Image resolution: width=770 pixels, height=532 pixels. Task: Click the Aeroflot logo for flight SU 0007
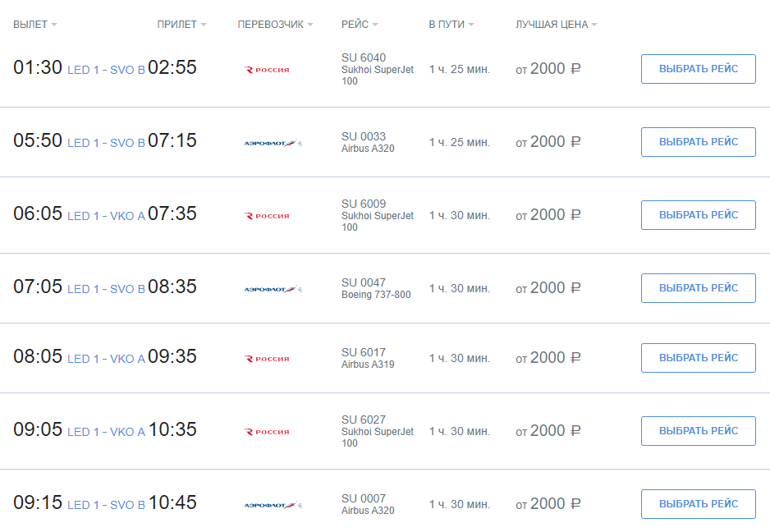273,505
